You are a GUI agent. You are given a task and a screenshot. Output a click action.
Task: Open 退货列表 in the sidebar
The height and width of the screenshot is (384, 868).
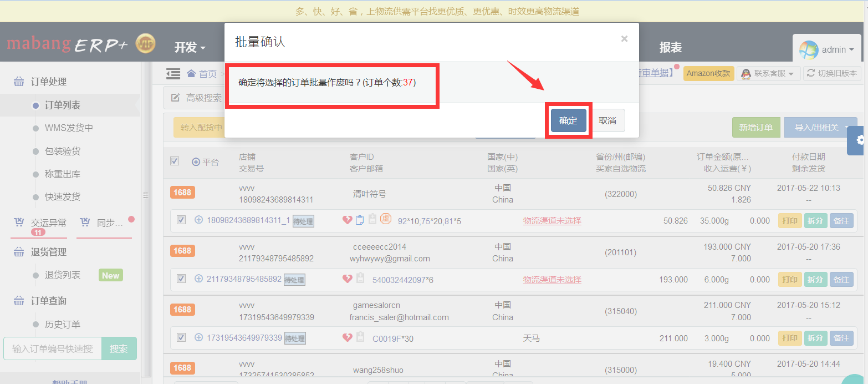coord(63,275)
